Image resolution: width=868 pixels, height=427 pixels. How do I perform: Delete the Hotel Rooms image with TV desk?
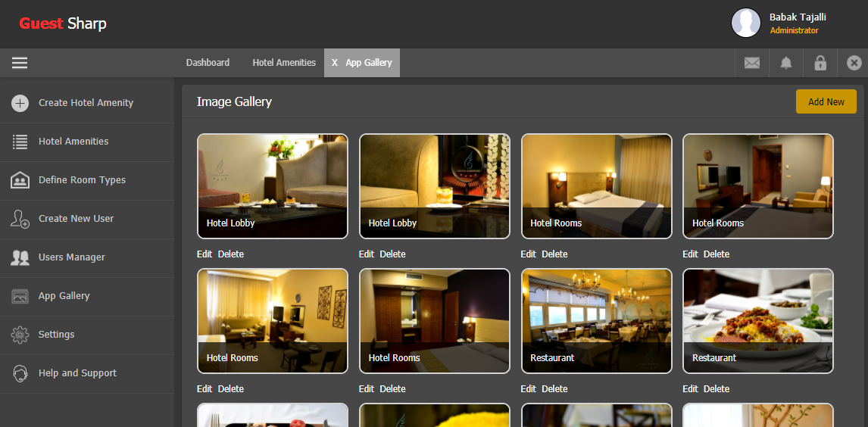(717, 254)
